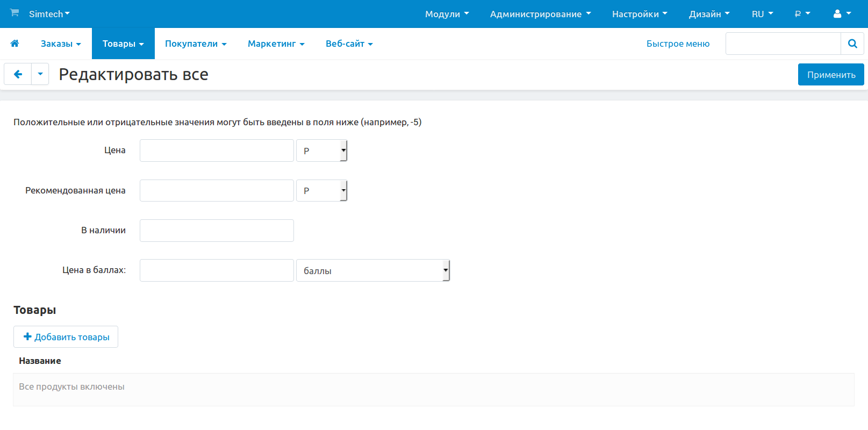The image size is (868, 430).
Task: Open the Модули menu
Action: tap(447, 14)
